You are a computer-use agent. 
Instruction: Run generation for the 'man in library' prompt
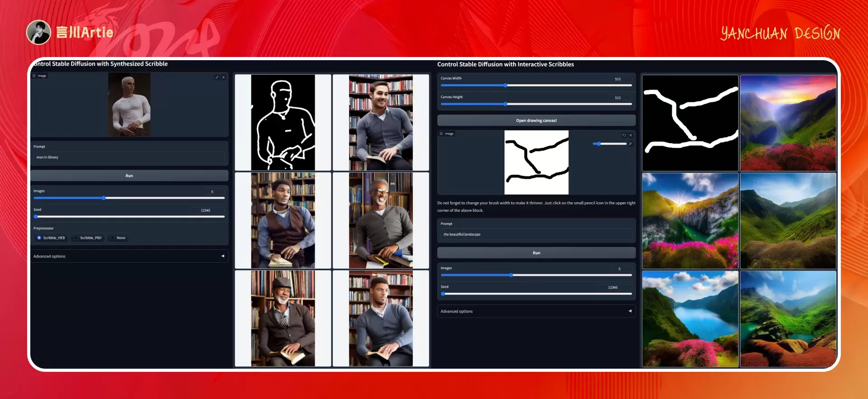click(x=129, y=176)
